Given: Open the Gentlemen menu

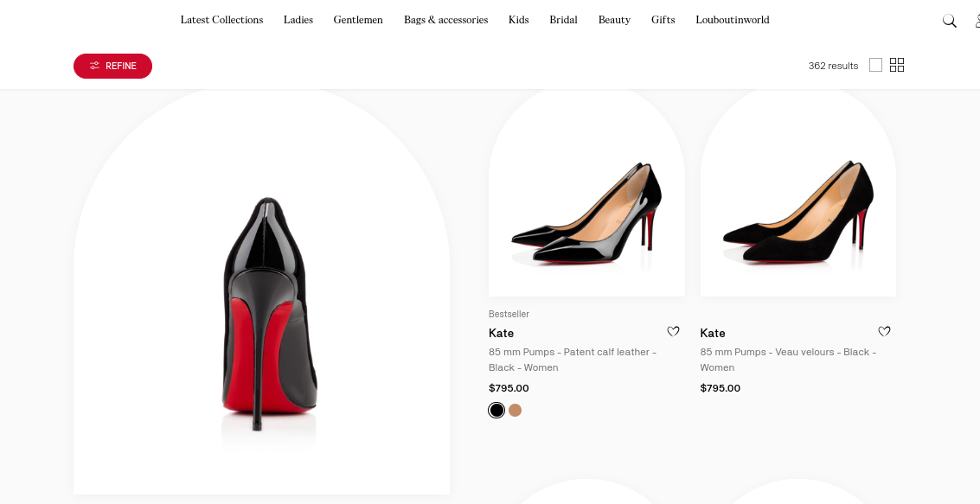Looking at the screenshot, I should (358, 20).
